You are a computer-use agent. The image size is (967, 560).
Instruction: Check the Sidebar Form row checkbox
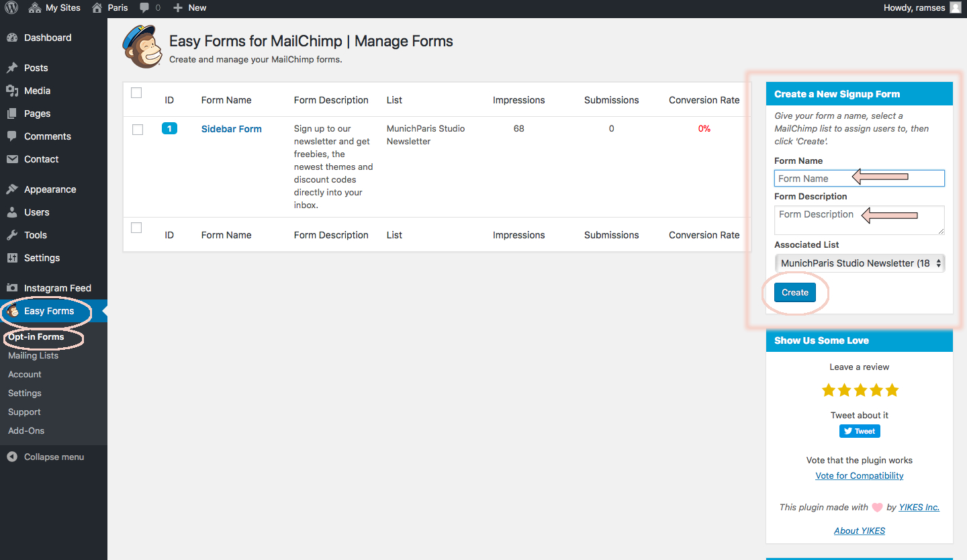coord(138,130)
